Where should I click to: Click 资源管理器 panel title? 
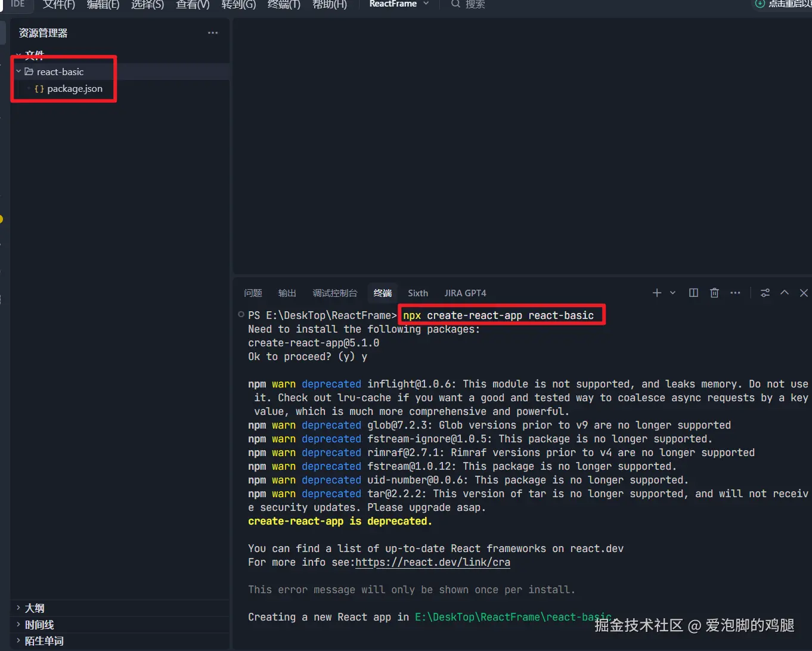pyautogui.click(x=43, y=33)
